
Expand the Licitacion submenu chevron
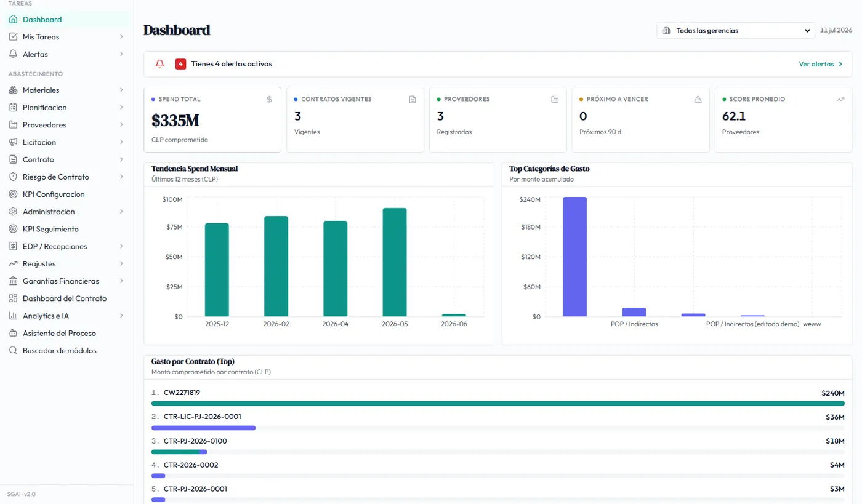[x=121, y=142]
